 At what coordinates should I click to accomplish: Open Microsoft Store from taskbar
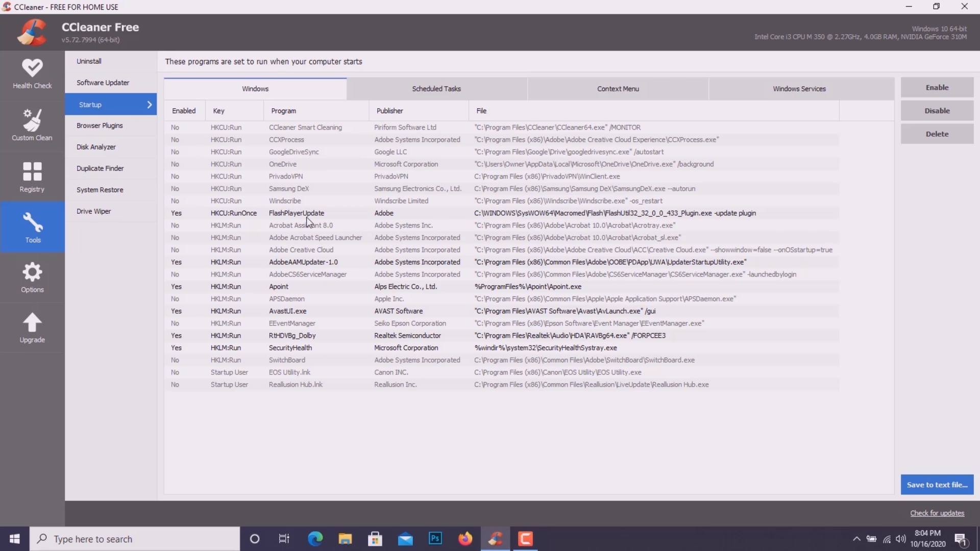click(375, 539)
